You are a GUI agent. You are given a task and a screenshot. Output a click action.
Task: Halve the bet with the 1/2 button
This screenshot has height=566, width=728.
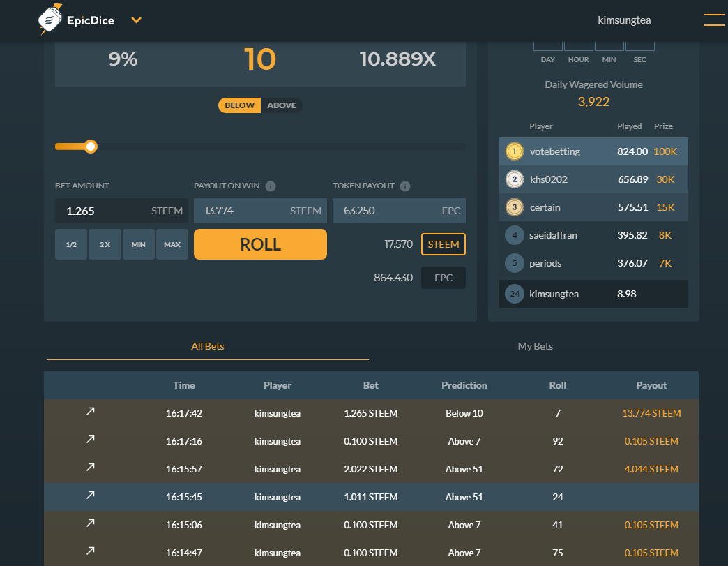click(71, 244)
